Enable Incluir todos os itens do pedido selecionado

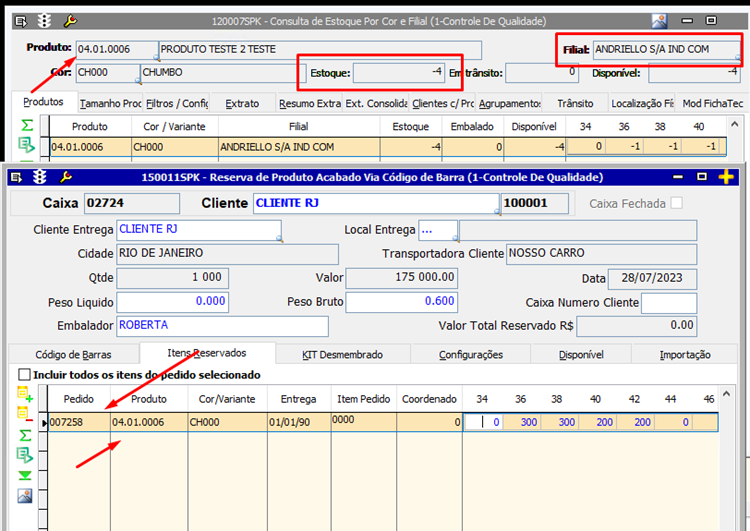25,375
